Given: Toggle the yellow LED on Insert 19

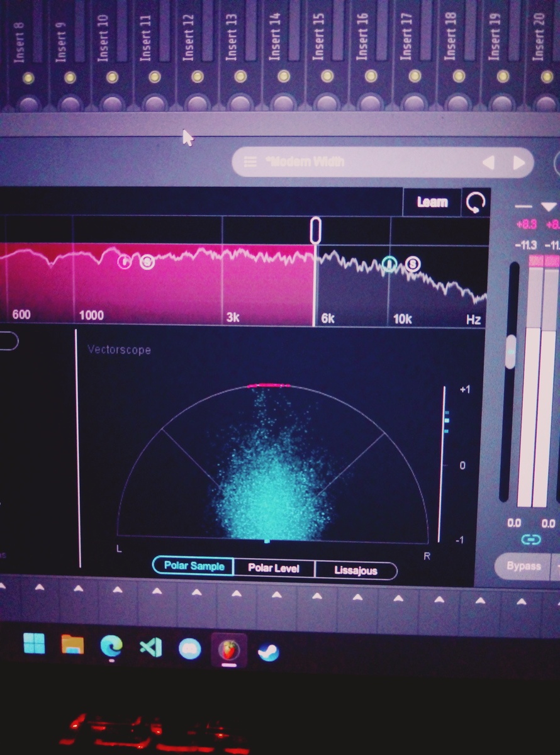Looking at the screenshot, I should coord(503,76).
